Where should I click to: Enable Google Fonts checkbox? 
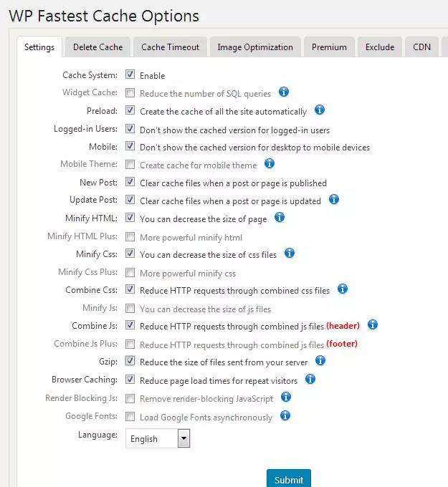130,417
